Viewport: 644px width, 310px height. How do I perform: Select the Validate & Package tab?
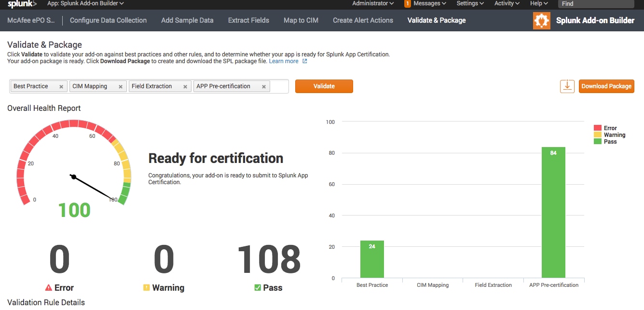pos(437,20)
